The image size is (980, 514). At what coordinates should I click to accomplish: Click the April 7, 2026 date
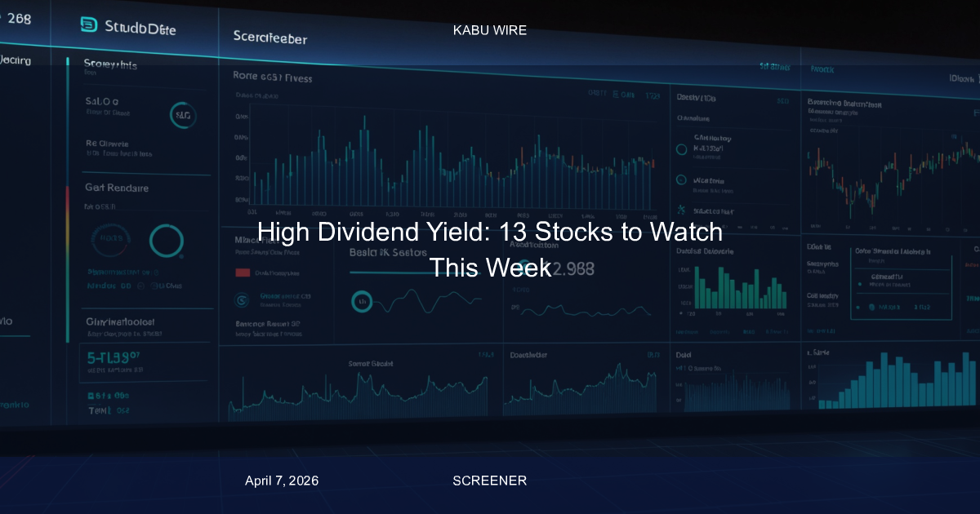click(282, 481)
